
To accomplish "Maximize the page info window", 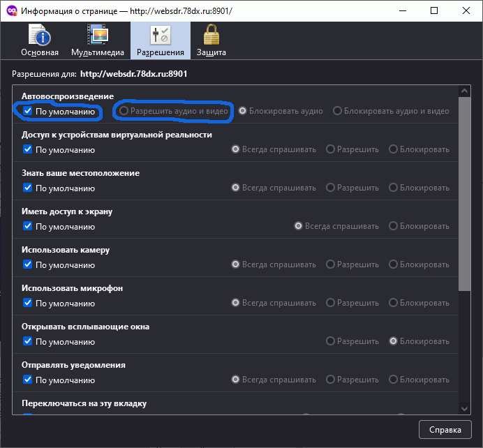I will click(x=434, y=11).
